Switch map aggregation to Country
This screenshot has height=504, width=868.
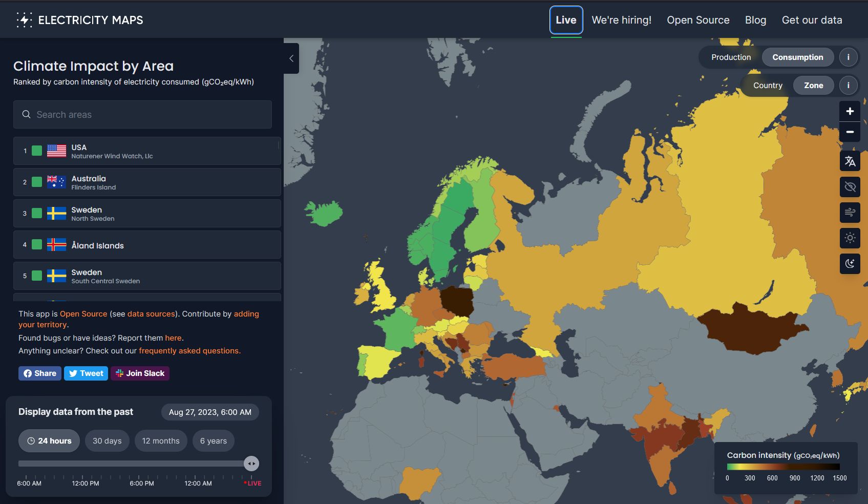[768, 85]
